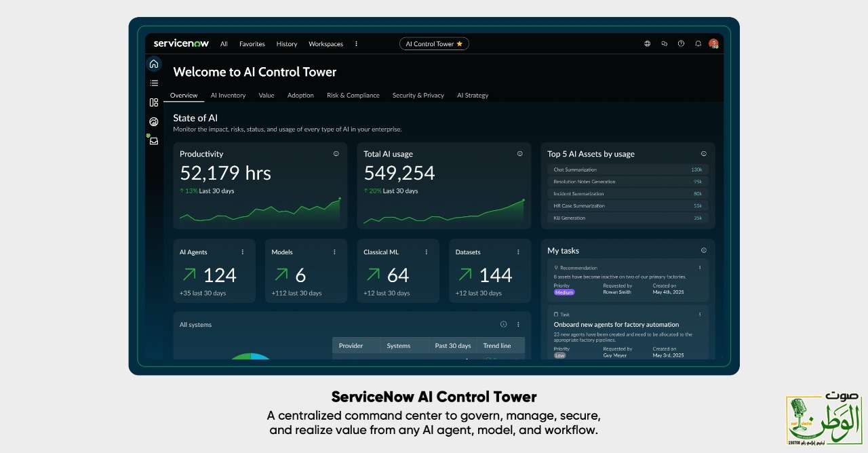Click the help question mark icon
This screenshot has height=453, width=868.
point(681,44)
